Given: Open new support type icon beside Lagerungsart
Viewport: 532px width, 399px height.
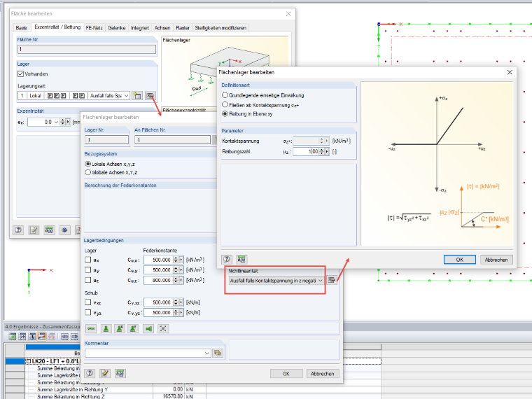Looking at the screenshot, I should click(x=137, y=96).
